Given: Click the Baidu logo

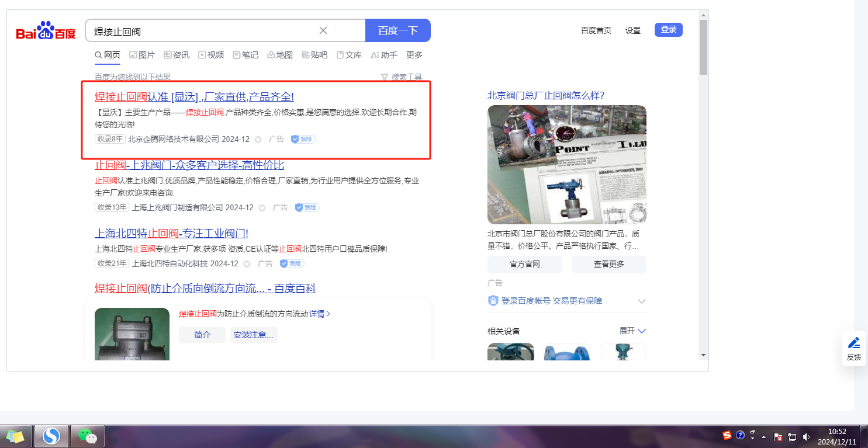Looking at the screenshot, I should point(46,30).
